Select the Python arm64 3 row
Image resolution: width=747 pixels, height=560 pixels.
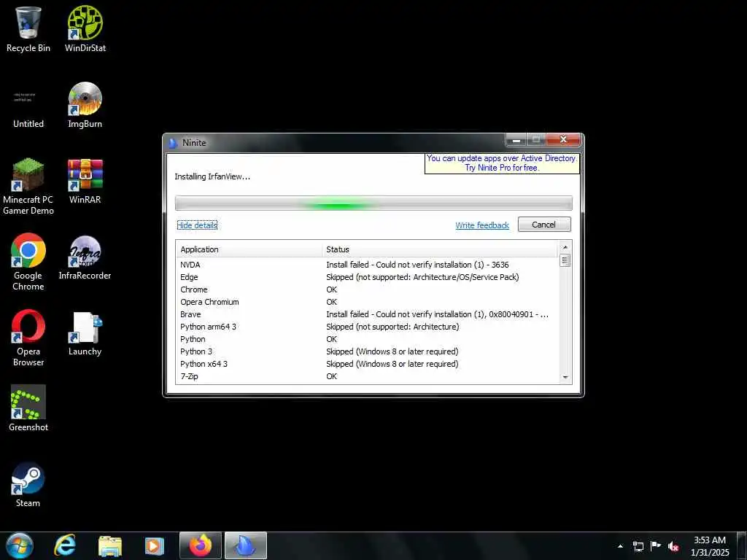click(x=368, y=326)
